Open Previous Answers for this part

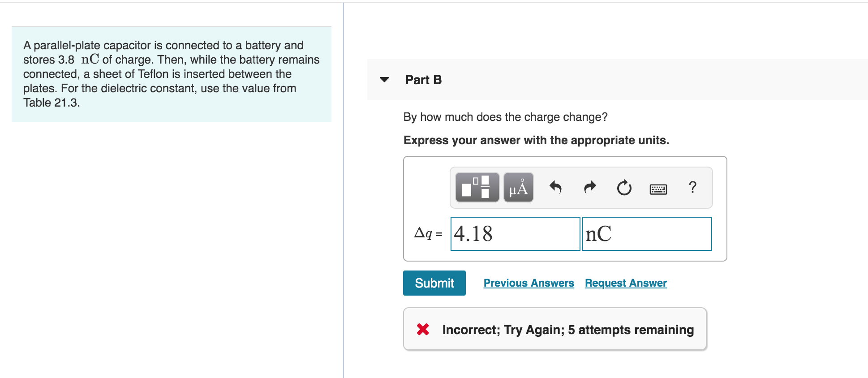[529, 283]
